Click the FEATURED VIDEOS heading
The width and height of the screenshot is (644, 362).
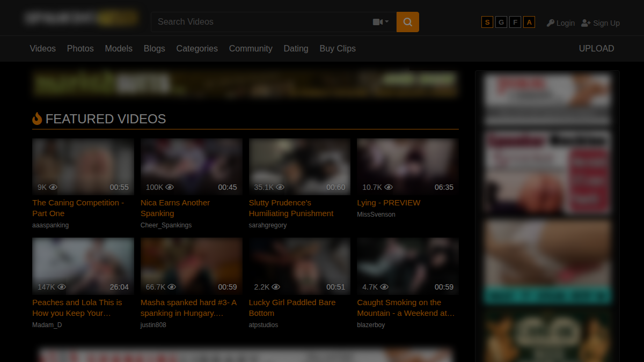[106, 119]
